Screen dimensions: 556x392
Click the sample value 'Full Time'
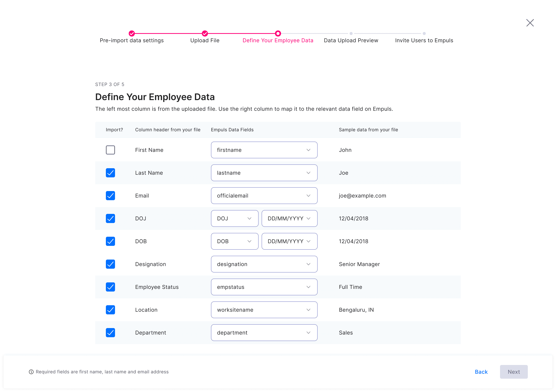click(350, 287)
